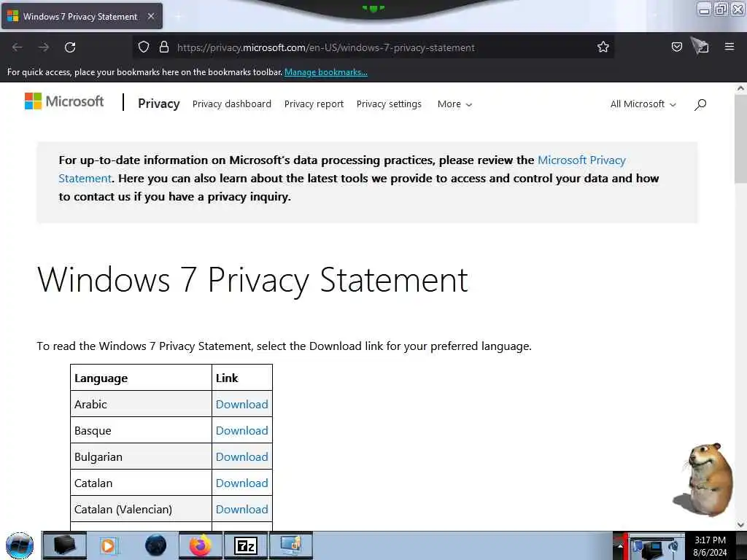Click the scrollbar up arrow
The width and height of the screenshot is (747, 560).
tap(740, 88)
